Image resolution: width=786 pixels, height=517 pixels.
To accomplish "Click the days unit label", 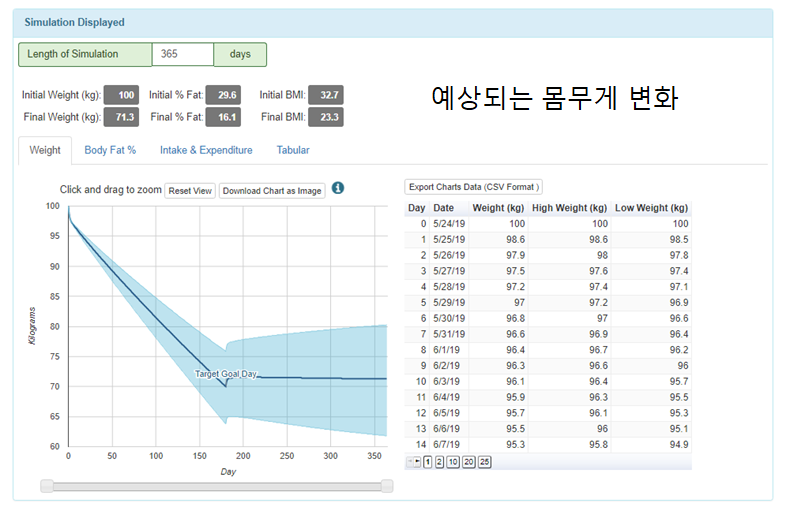I will (x=240, y=54).
